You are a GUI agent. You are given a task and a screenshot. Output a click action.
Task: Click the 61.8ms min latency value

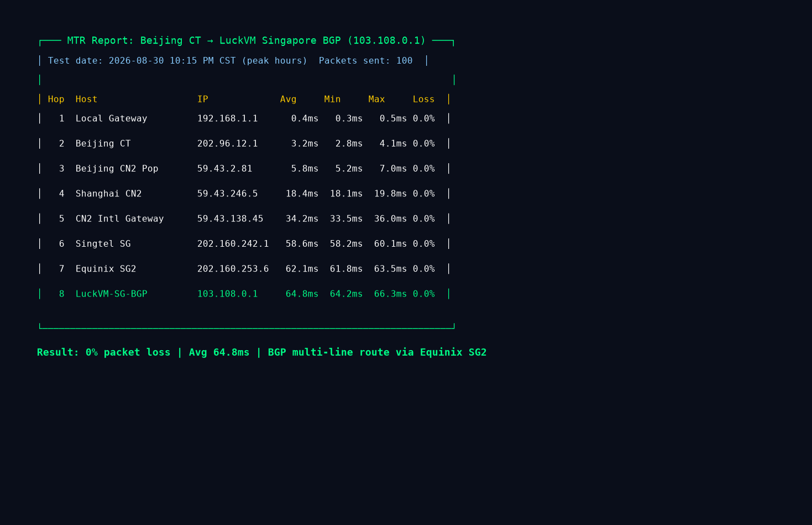coord(347,269)
